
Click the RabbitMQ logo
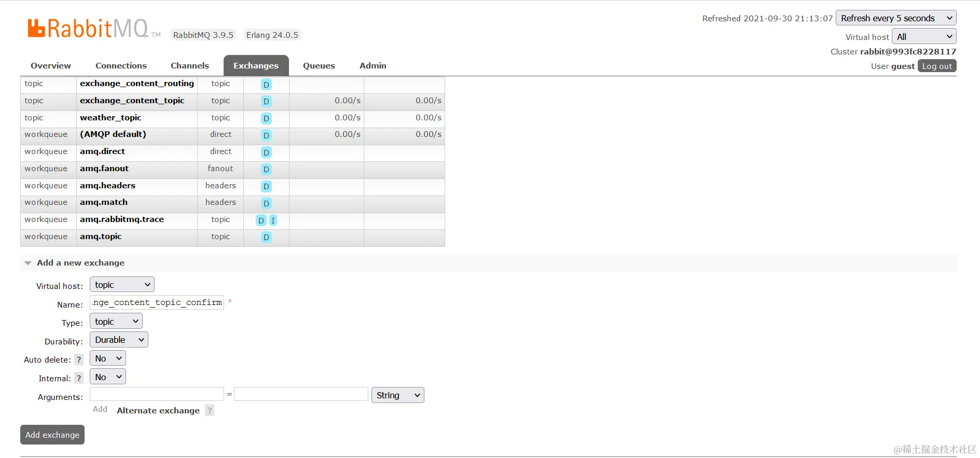tap(94, 29)
